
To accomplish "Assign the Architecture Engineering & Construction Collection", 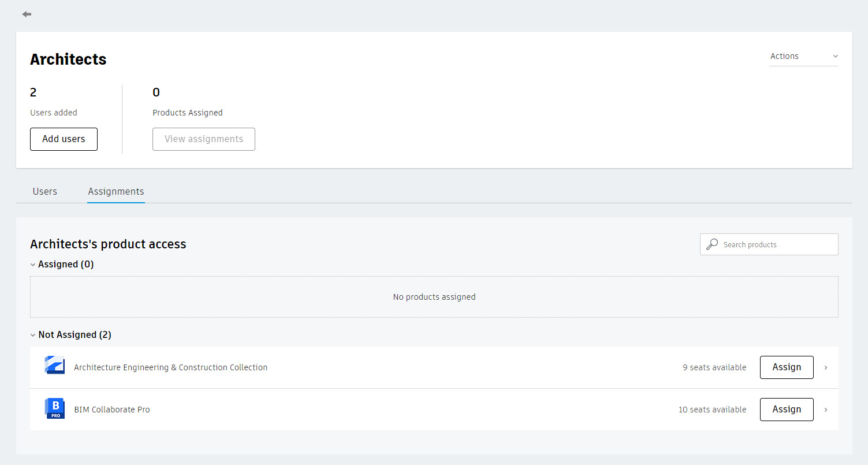I will [787, 367].
